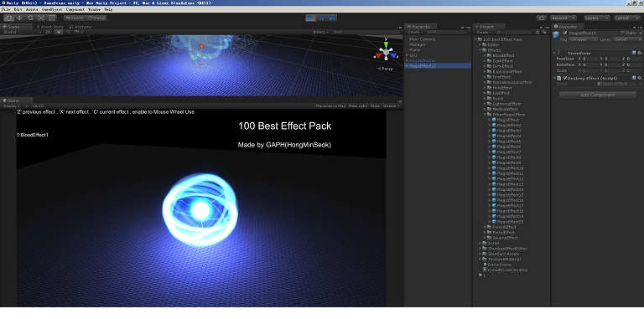The height and width of the screenshot is (319, 644).
Task: Toggle the Inspector panel lock icon
Action: click(x=635, y=27)
